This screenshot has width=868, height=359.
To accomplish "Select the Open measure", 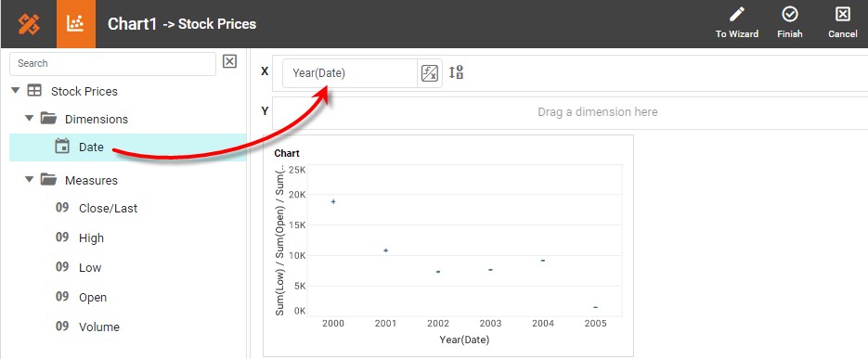I will [x=93, y=297].
